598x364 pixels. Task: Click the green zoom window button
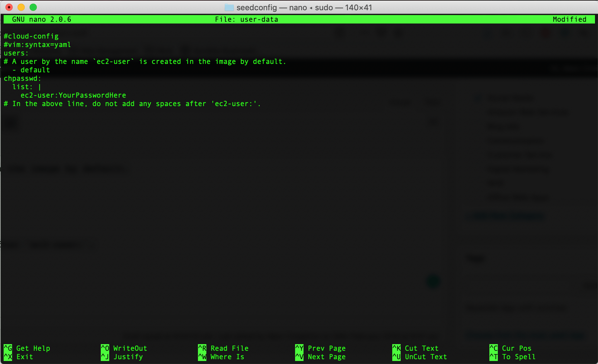33,7
